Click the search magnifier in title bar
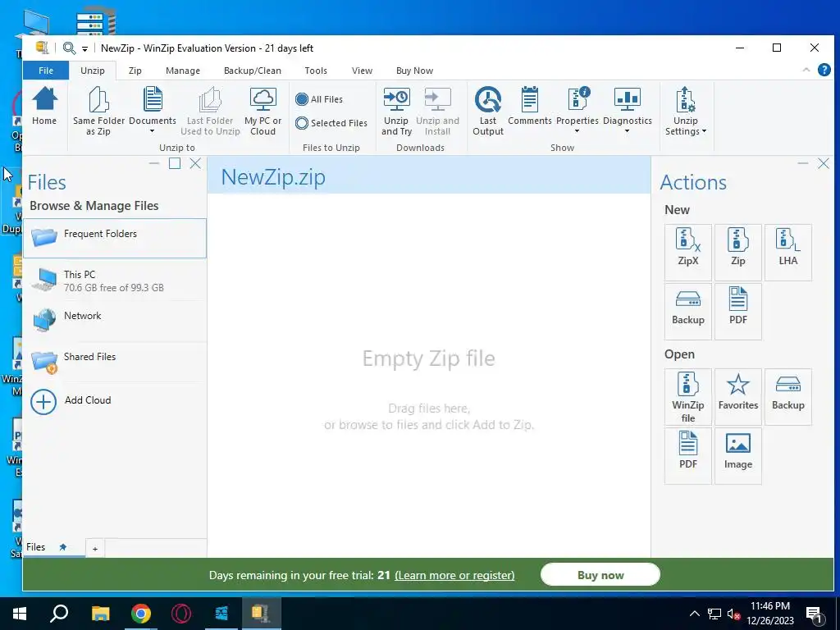 pos(69,48)
